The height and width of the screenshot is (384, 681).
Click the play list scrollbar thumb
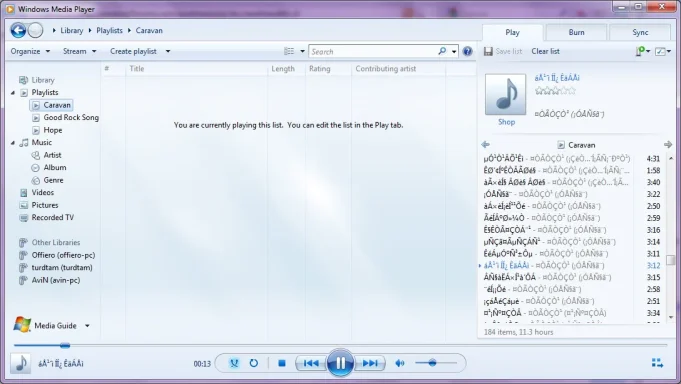point(671,260)
